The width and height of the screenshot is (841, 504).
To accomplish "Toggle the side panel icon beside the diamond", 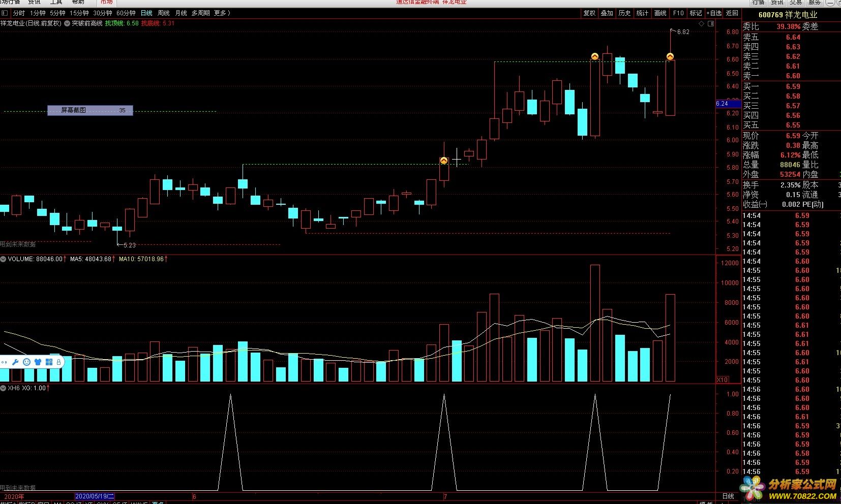I will (x=710, y=24).
